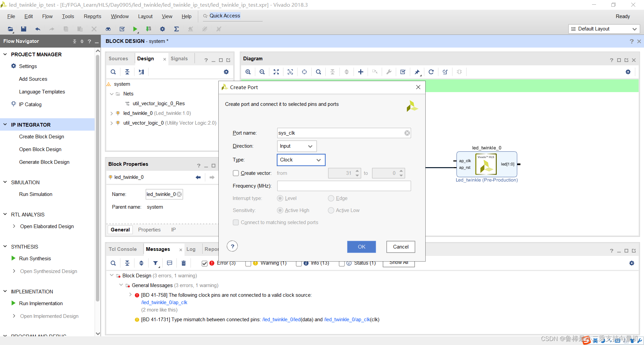Click search icon in Messages panel
The height and width of the screenshot is (345, 644).
point(113,263)
